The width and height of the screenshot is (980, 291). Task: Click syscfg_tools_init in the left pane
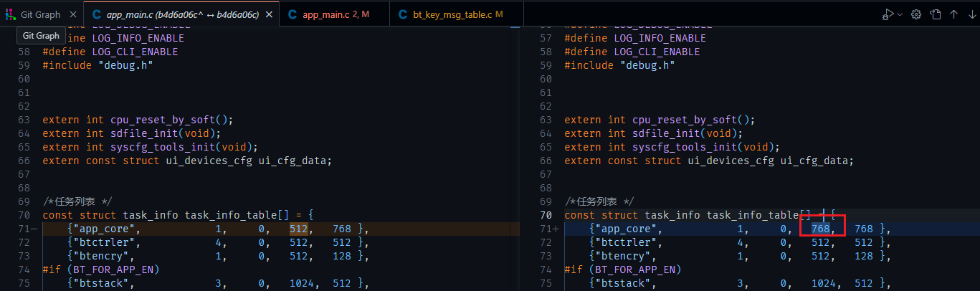tap(162, 148)
